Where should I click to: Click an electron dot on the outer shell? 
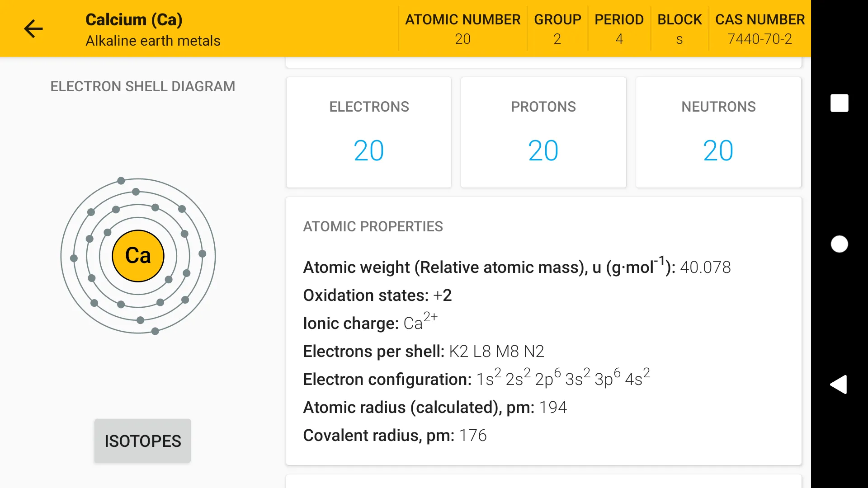point(121,180)
